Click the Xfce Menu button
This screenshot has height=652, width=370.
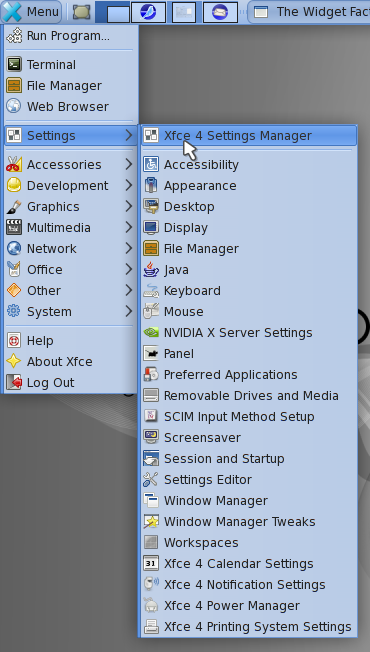point(31,12)
